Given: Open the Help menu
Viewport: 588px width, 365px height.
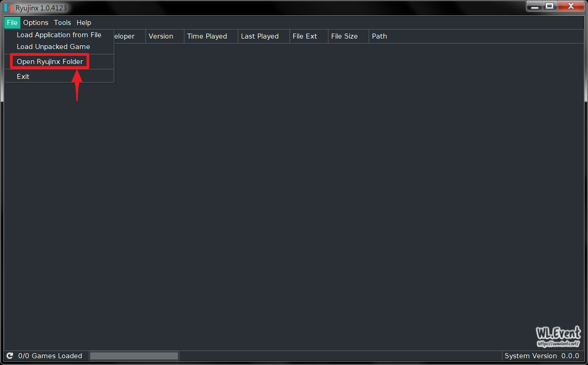Looking at the screenshot, I should point(84,23).
